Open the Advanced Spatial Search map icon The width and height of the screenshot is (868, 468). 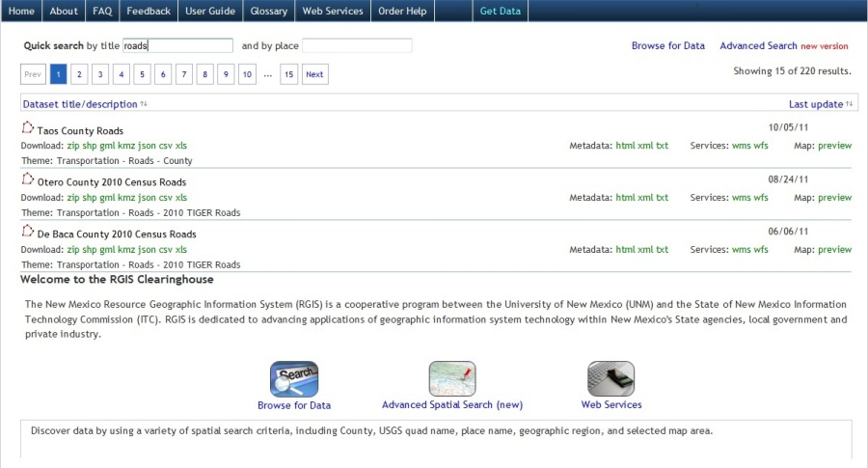point(452,379)
